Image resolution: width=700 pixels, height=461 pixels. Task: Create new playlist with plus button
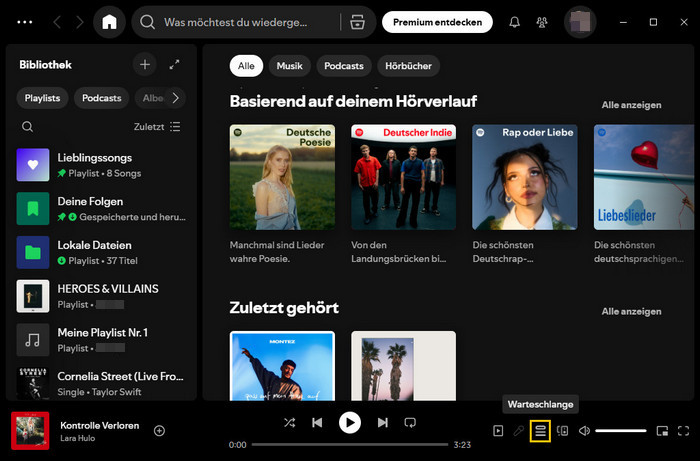pos(145,65)
